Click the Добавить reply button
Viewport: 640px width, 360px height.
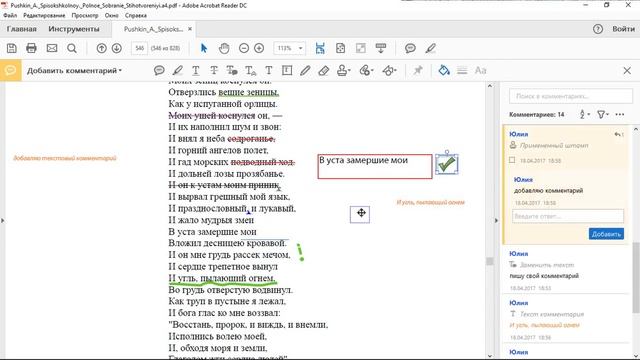[x=606, y=234]
